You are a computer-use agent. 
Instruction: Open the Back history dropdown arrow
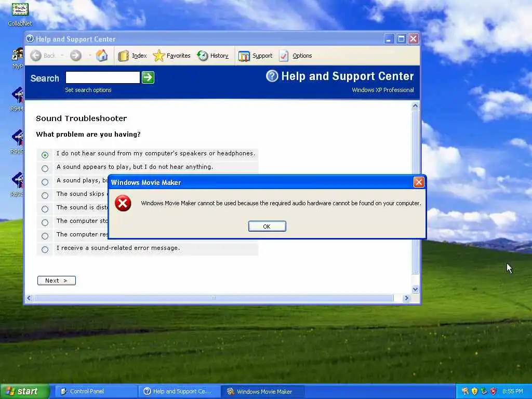coord(62,55)
